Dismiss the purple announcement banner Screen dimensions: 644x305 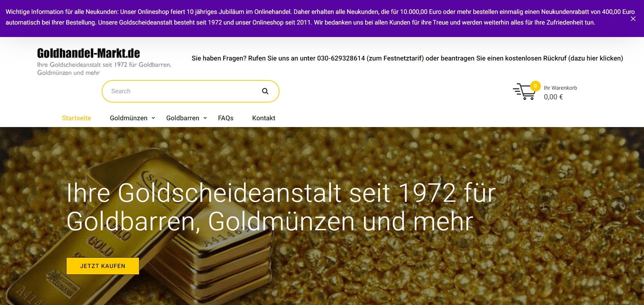(x=633, y=19)
